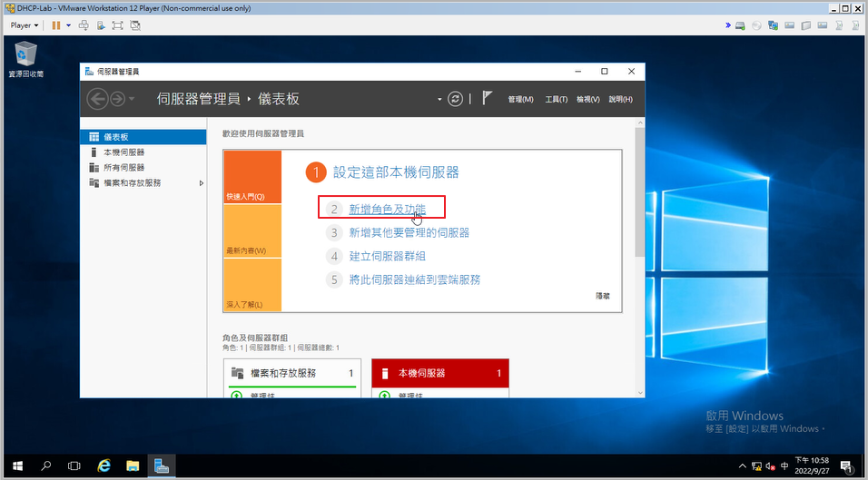The height and width of the screenshot is (480, 868).
Task: Click the 中 input method indicator
Action: tap(784, 466)
